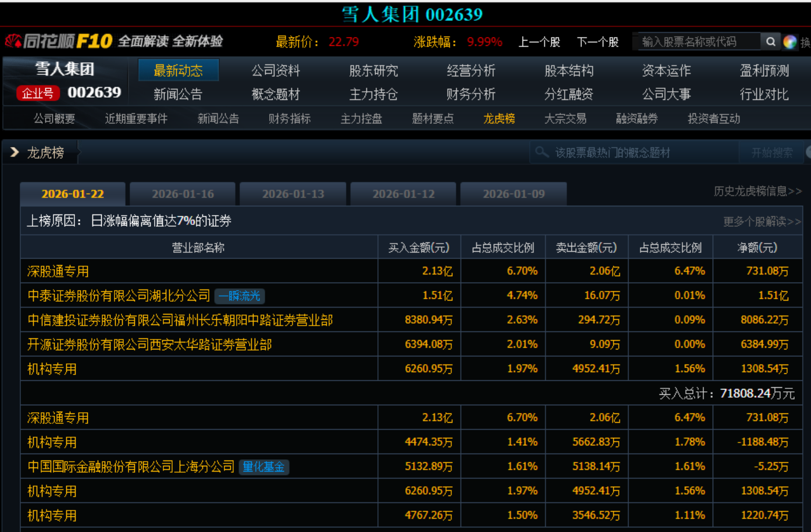Open 历史龙虎榜信息>> link
Screen dimensions: 811x532
(758, 191)
